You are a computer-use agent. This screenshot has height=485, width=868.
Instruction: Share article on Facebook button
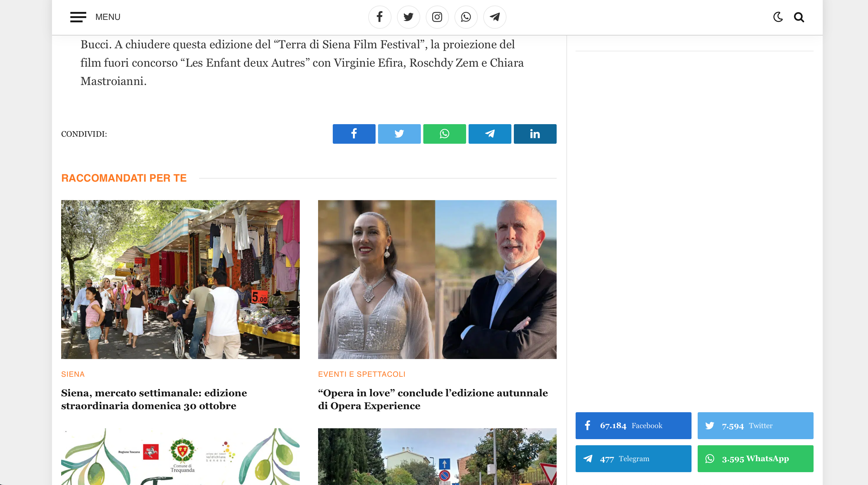(x=354, y=134)
